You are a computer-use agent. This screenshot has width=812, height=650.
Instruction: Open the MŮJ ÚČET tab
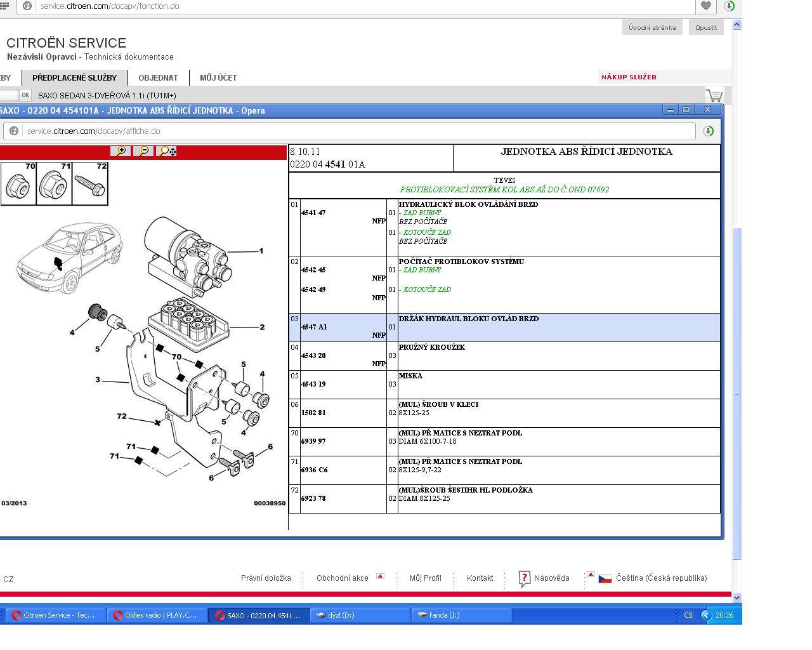pos(218,78)
